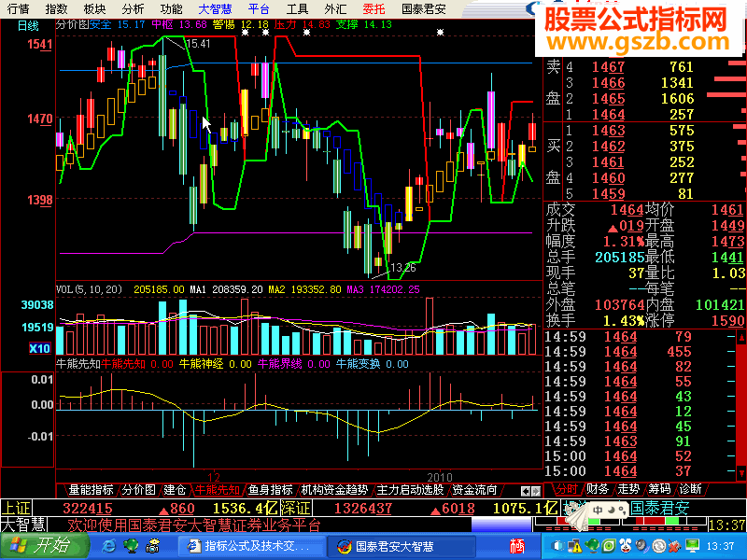Open the green globe quick launch icon
Viewport: 747px width, 560px height.
tap(131, 546)
